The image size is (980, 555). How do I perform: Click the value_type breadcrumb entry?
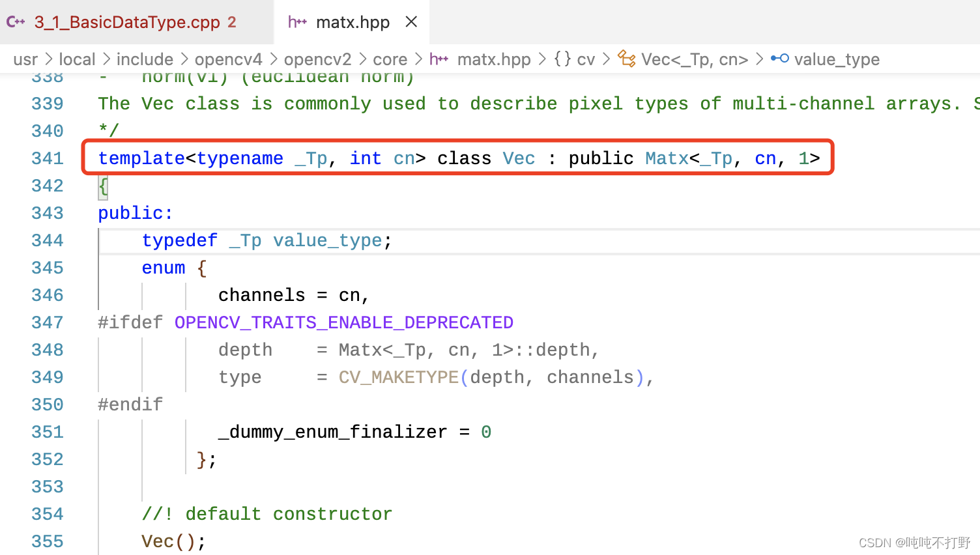(836, 59)
